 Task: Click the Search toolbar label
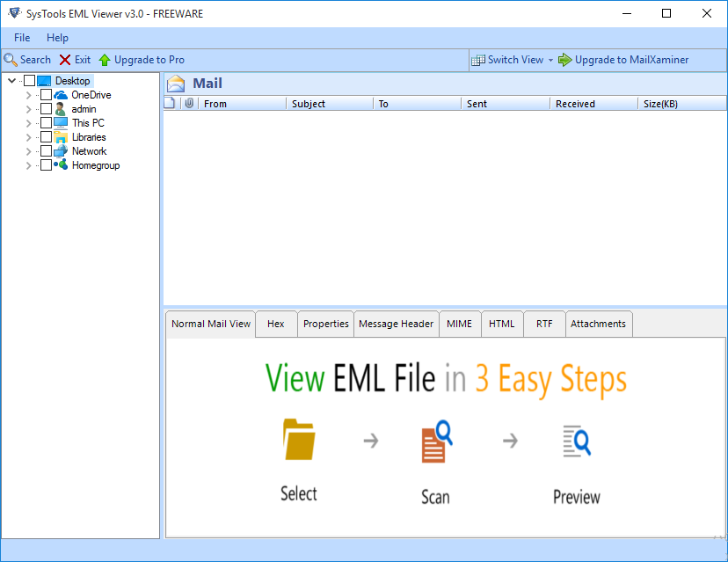[35, 60]
